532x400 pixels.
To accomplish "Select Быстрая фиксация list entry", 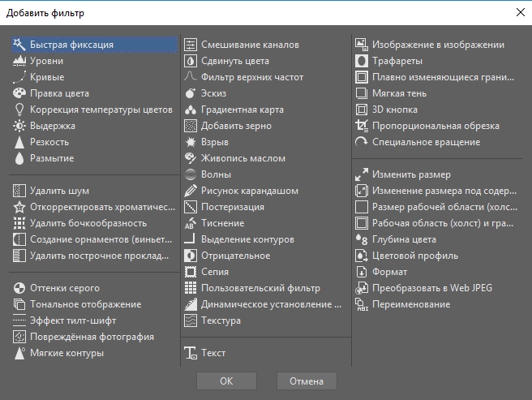I will point(94,45).
